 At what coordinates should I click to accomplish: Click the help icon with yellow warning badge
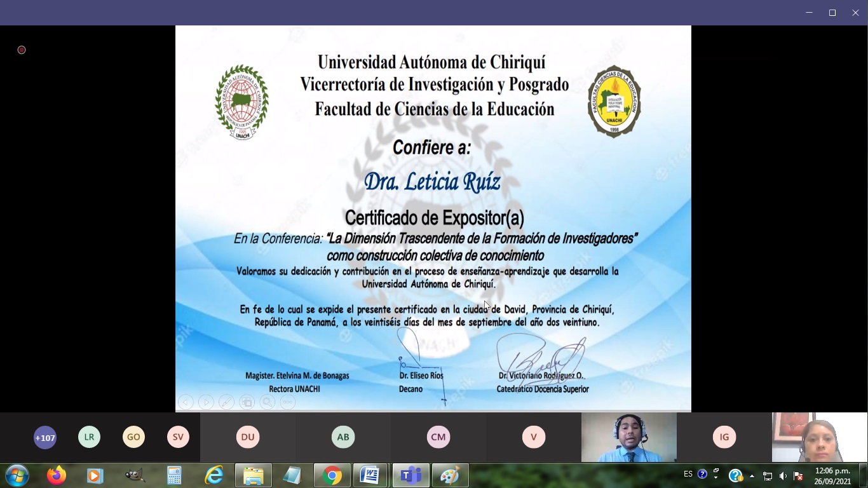(x=736, y=475)
